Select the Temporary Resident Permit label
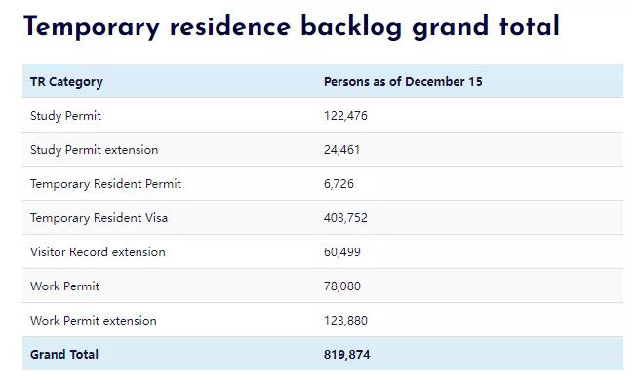This screenshot has height=383, width=632. pos(105,184)
